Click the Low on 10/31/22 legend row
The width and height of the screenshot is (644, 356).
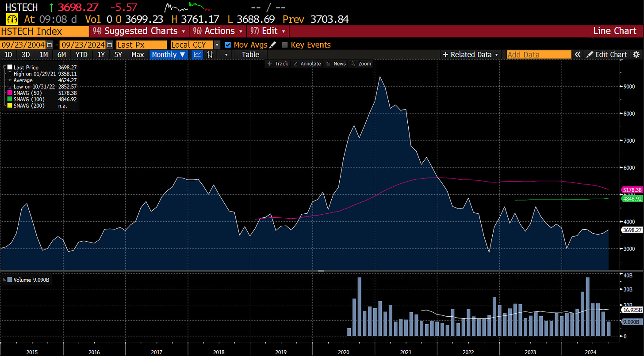click(x=42, y=87)
